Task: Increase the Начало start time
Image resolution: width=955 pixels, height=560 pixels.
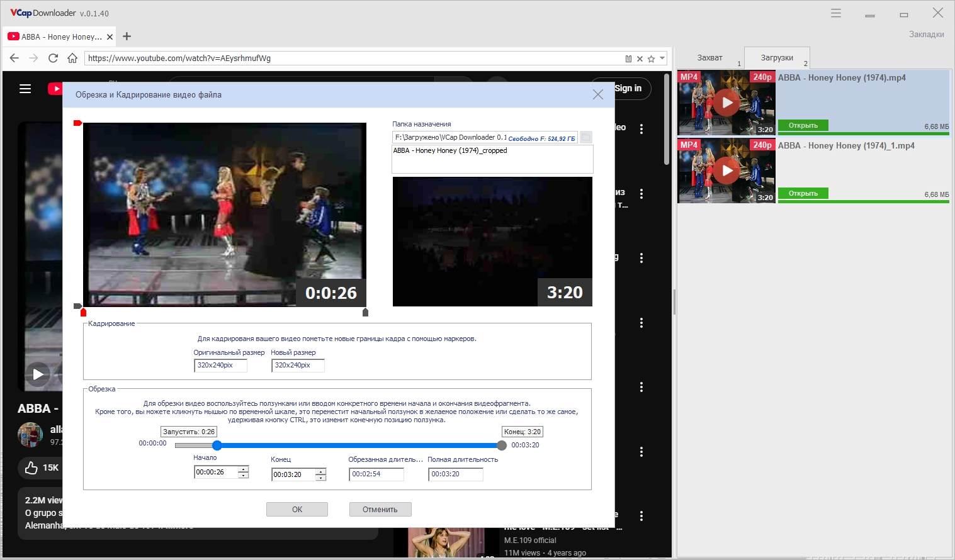Action: coord(244,469)
